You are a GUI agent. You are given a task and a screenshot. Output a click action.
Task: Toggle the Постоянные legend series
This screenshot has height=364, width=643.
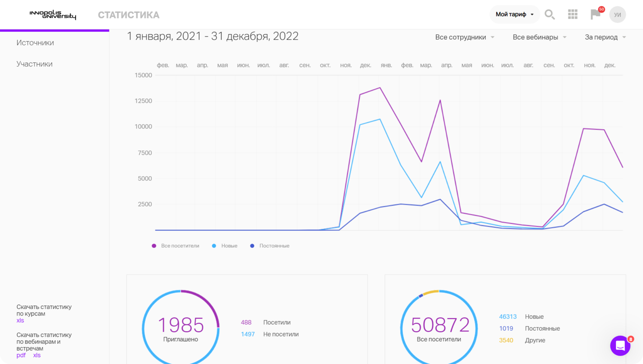270,246
